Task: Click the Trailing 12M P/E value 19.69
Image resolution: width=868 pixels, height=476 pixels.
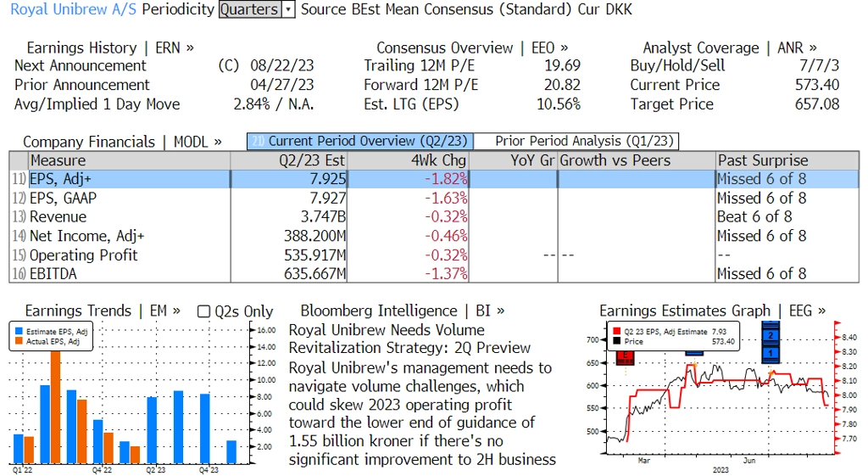Action: point(563,65)
